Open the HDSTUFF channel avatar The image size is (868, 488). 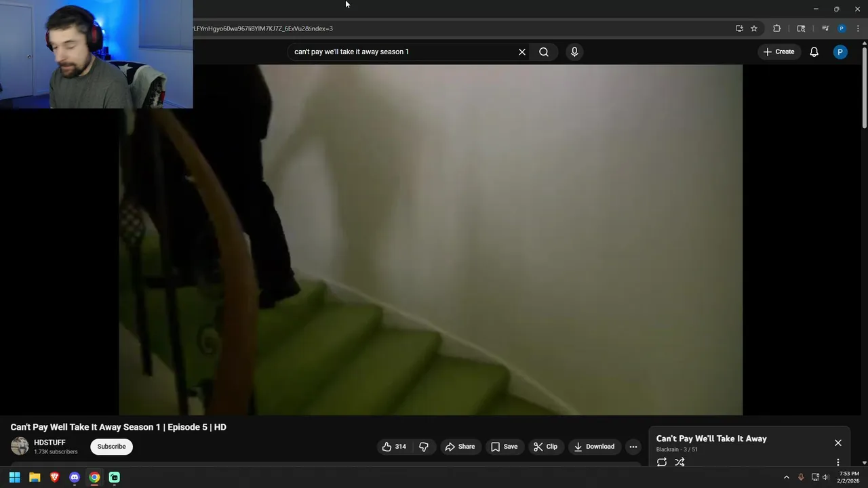[20, 446]
